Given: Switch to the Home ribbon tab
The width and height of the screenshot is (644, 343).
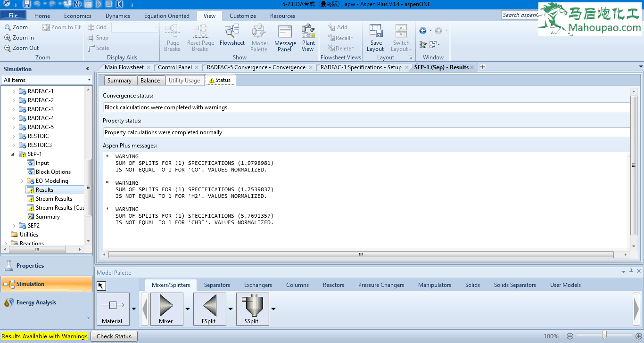Looking at the screenshot, I should (x=42, y=16).
